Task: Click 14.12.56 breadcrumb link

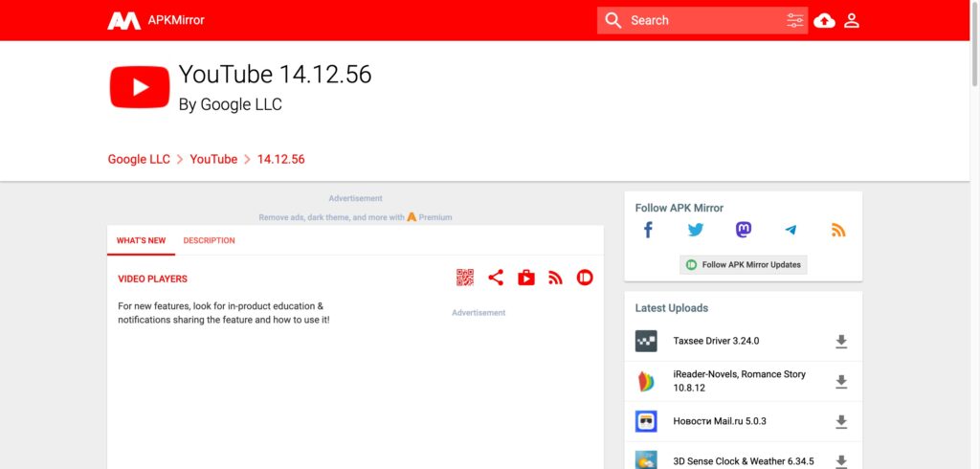Action: coord(281,160)
